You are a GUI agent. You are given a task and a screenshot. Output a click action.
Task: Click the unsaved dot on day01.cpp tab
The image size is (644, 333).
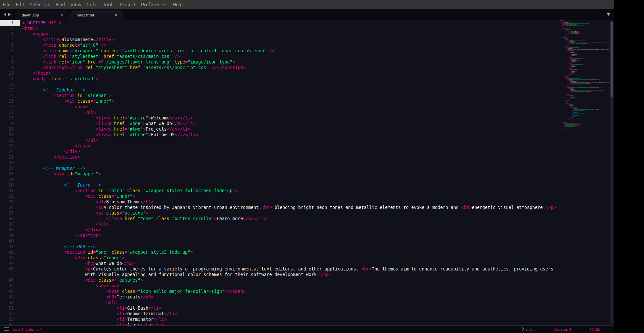62,15
